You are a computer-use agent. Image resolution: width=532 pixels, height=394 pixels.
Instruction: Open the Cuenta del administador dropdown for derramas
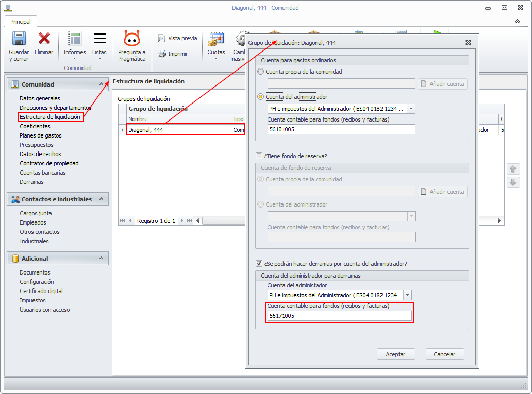(407, 295)
